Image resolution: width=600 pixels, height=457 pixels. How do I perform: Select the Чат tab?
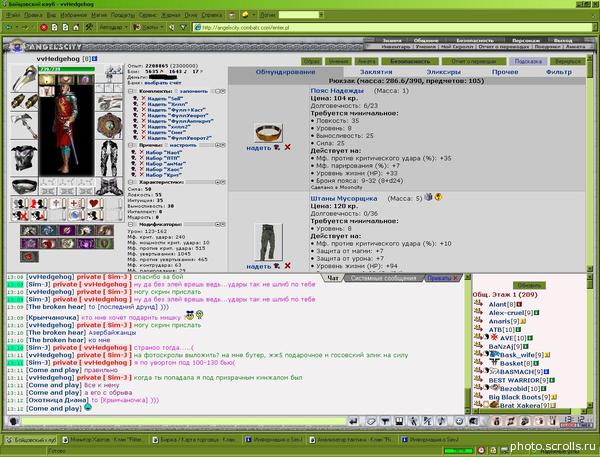point(333,278)
